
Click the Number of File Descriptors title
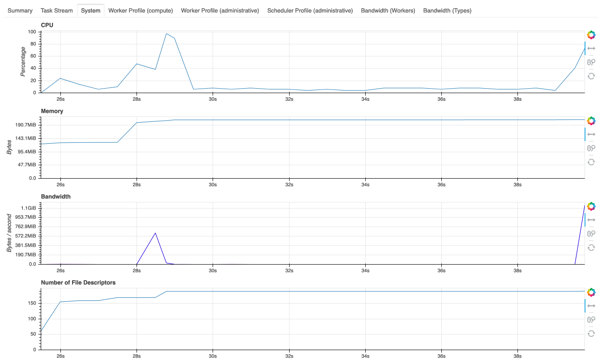point(78,283)
